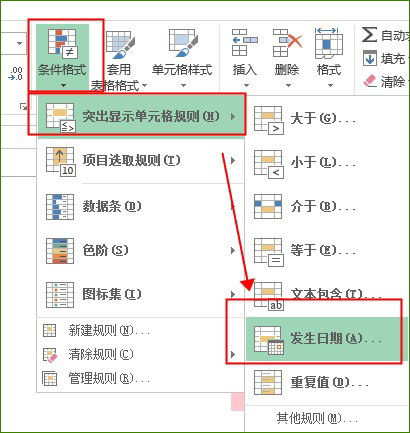Expand the 单元格样式 dropdown arrow

183,86
